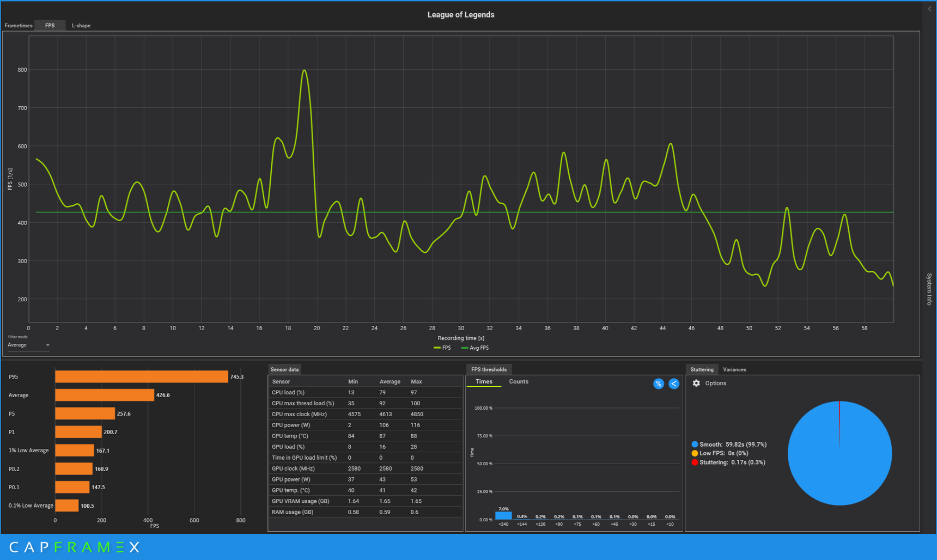Click the Smooth blue legend swatch
This screenshot has width=937, height=560.
(695, 445)
